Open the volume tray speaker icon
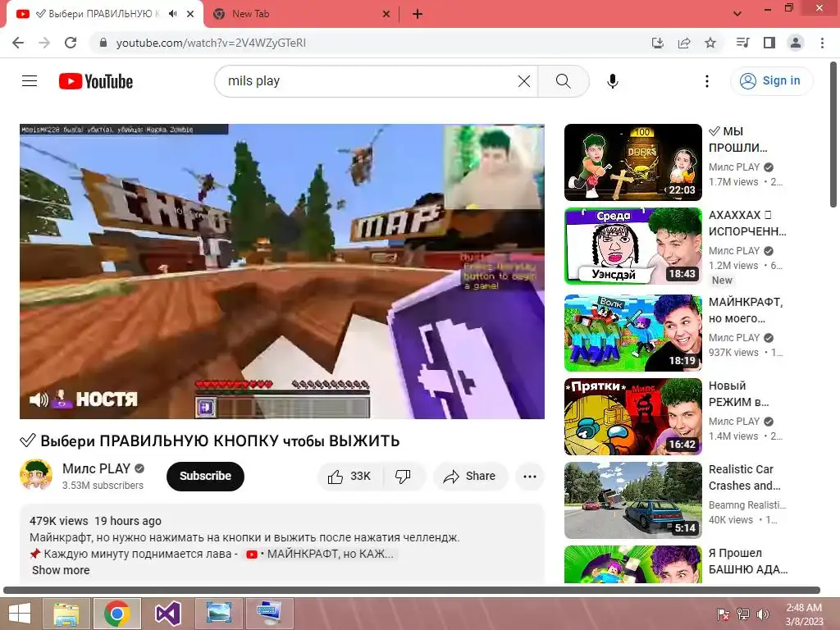This screenshot has height=630, width=840. click(763, 614)
